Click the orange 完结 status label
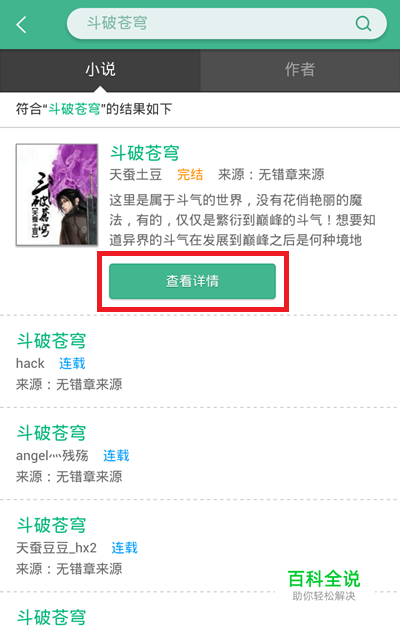 (190, 175)
